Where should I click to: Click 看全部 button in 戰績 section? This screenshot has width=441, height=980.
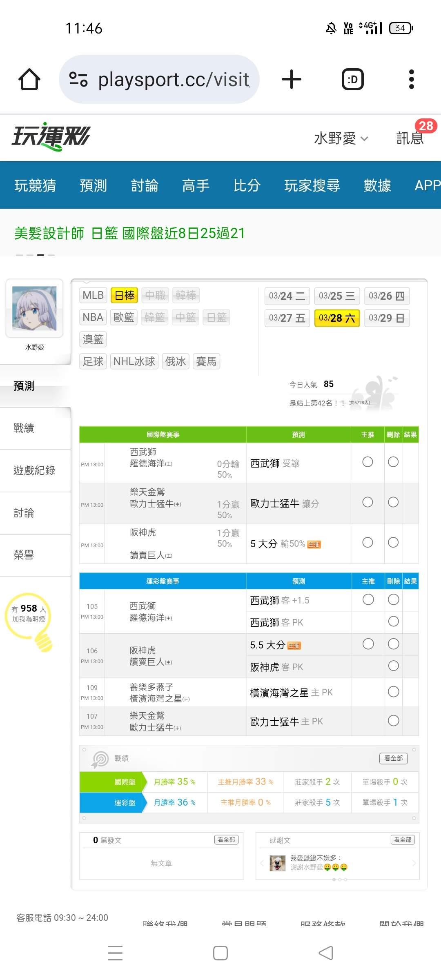(x=393, y=758)
